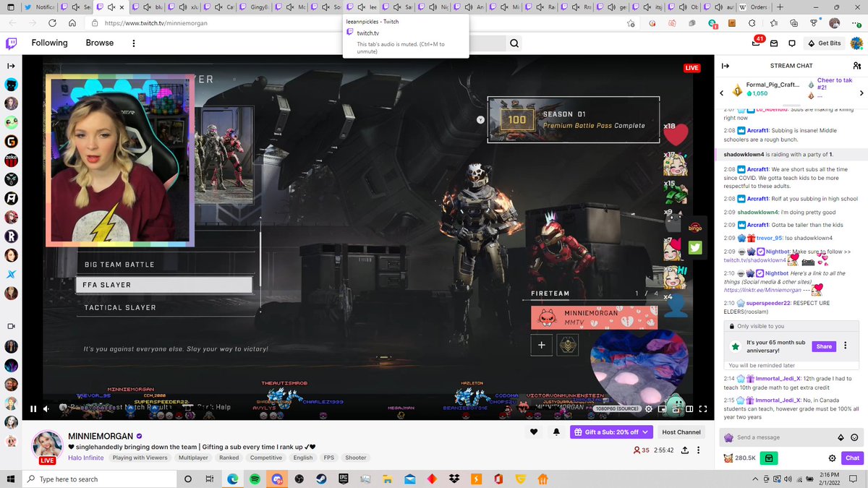This screenshot has width=868, height=488.
Task: Open stream options three-dot menu
Action: pyautogui.click(x=699, y=450)
